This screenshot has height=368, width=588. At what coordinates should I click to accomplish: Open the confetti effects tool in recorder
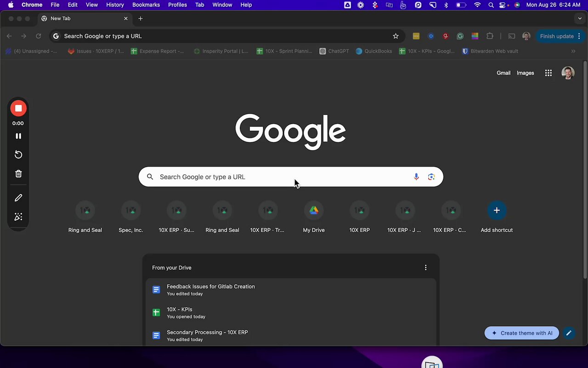click(18, 217)
